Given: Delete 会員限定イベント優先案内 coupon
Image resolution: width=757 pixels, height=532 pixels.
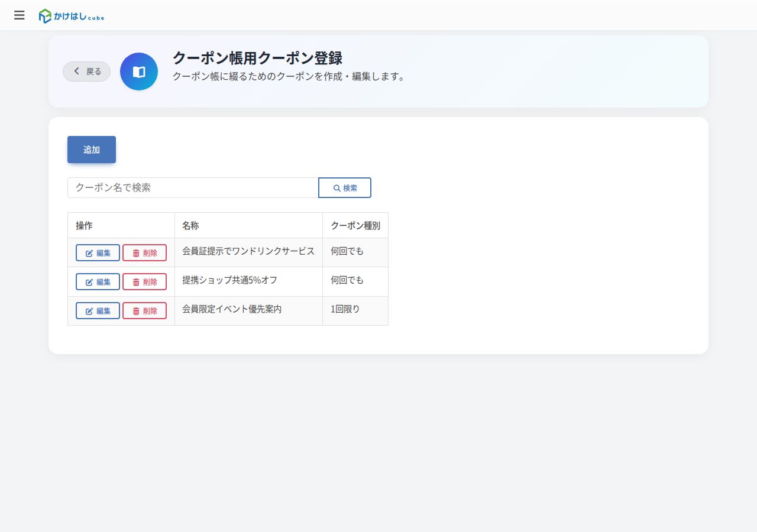Looking at the screenshot, I should [144, 310].
